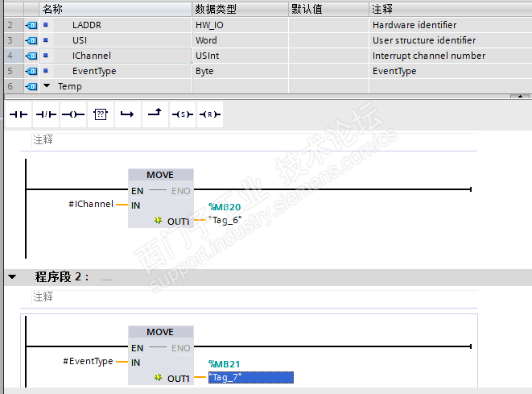Image resolution: width=532 pixels, height=394 pixels.
Task: Click the Word data type cell
Action: coord(240,40)
